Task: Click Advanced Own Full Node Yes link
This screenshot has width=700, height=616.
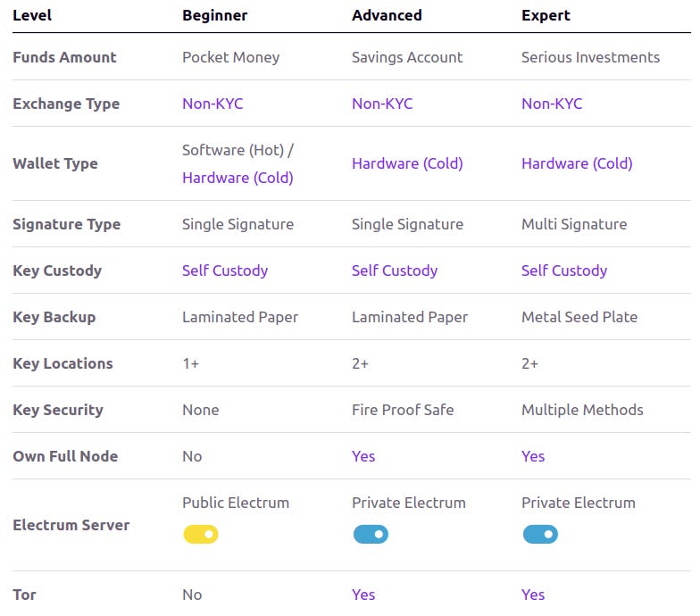Action: click(363, 456)
